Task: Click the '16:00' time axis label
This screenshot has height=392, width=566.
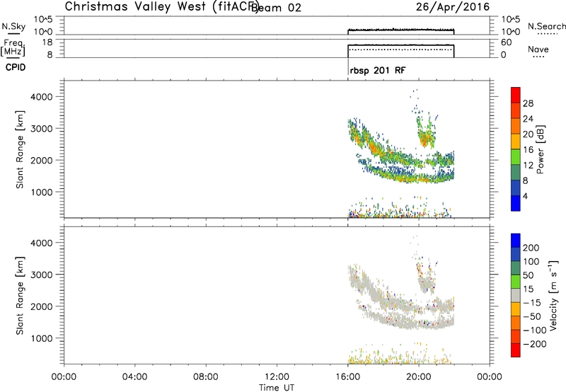Action: [x=348, y=377]
